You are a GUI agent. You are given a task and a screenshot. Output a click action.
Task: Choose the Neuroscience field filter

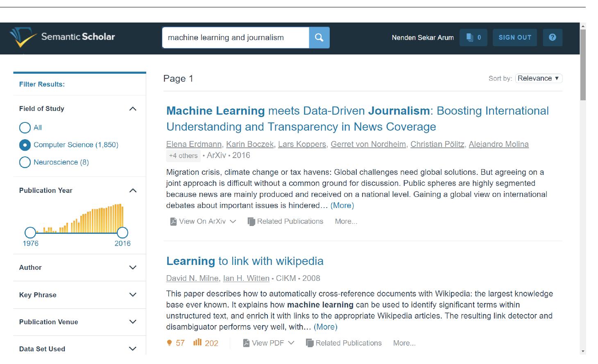pos(25,163)
